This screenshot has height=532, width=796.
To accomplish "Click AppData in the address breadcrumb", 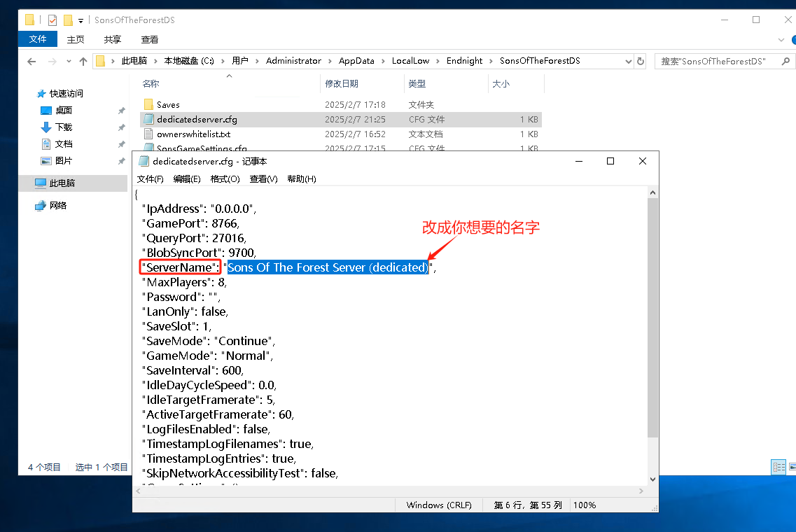I will coord(356,61).
